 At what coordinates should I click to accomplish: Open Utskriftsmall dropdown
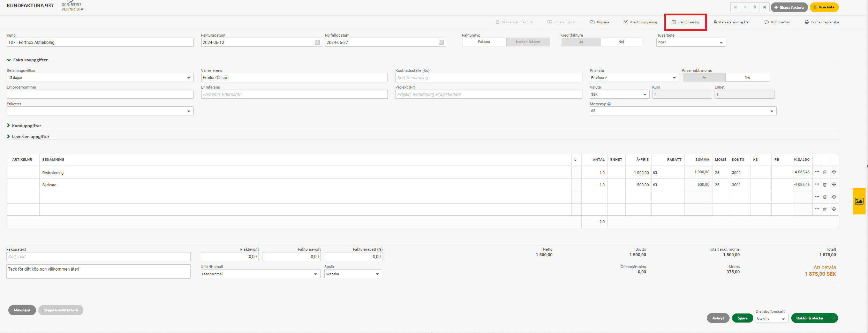click(x=261, y=274)
